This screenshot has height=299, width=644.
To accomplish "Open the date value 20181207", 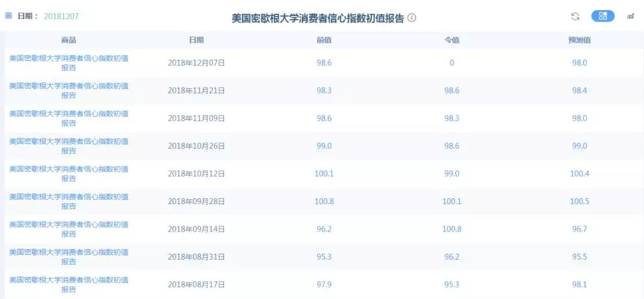I will coord(61,17).
